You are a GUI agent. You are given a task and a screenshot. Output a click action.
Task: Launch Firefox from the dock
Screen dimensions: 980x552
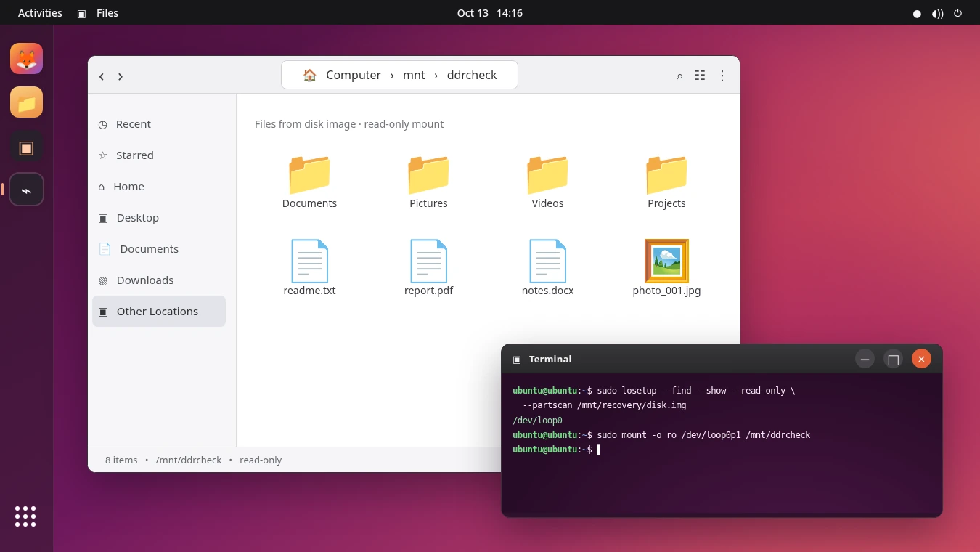click(x=26, y=59)
